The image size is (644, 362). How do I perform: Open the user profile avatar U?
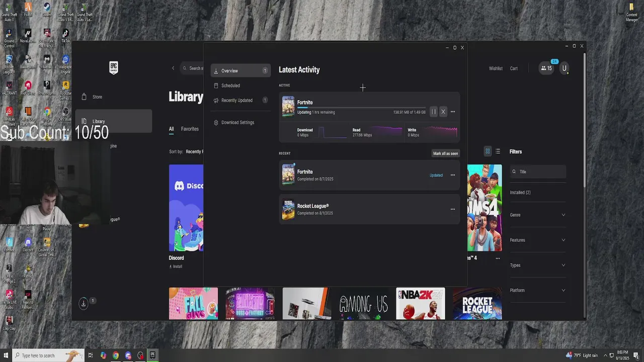pyautogui.click(x=564, y=68)
